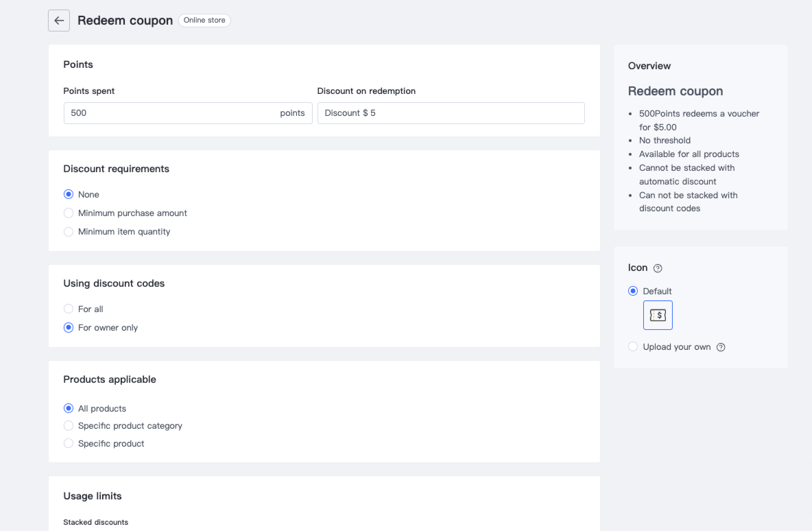
Task: Click help icon beside Upload your own
Action: (721, 347)
